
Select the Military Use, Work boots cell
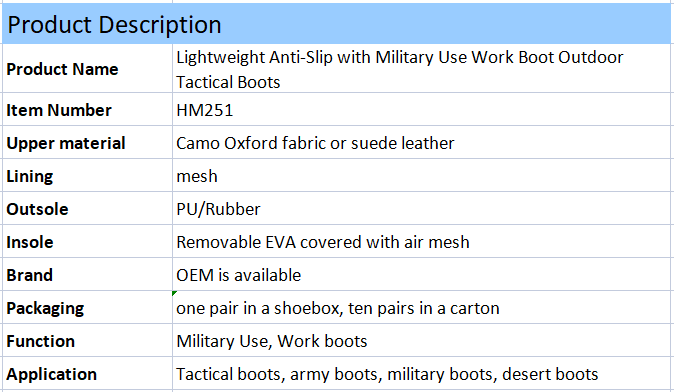421,340
